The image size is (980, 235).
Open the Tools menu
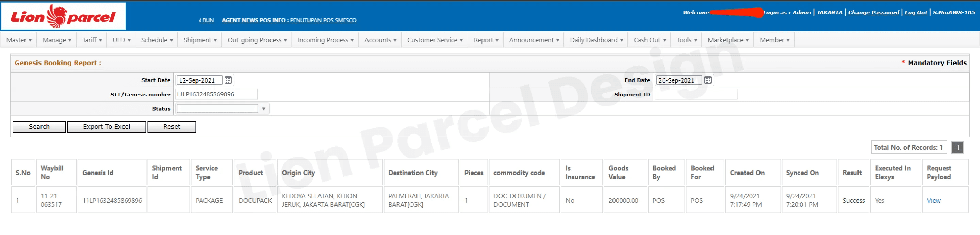(687, 40)
